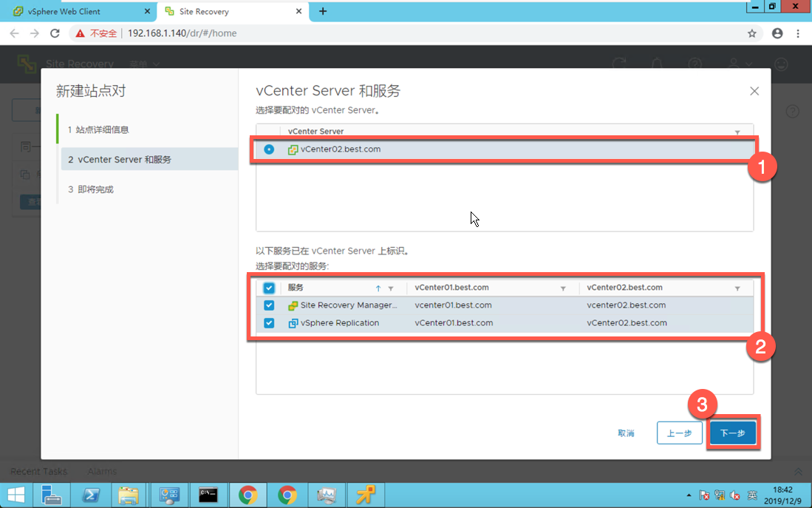Uncheck the vSphere Replication checkbox

269,323
